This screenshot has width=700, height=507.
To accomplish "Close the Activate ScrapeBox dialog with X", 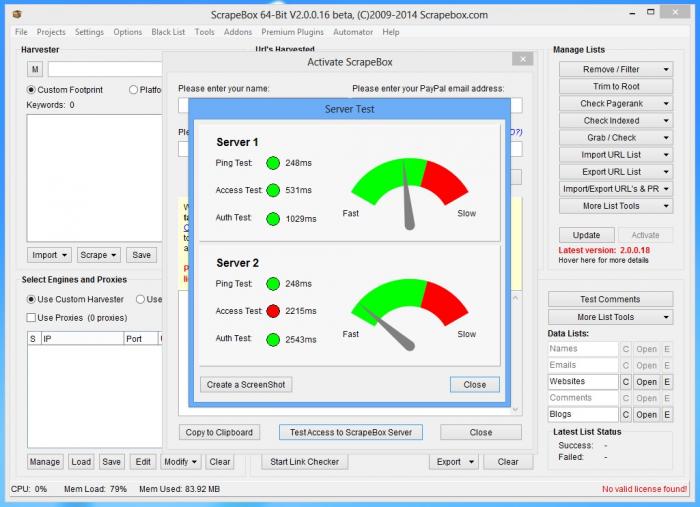I will coord(523,59).
